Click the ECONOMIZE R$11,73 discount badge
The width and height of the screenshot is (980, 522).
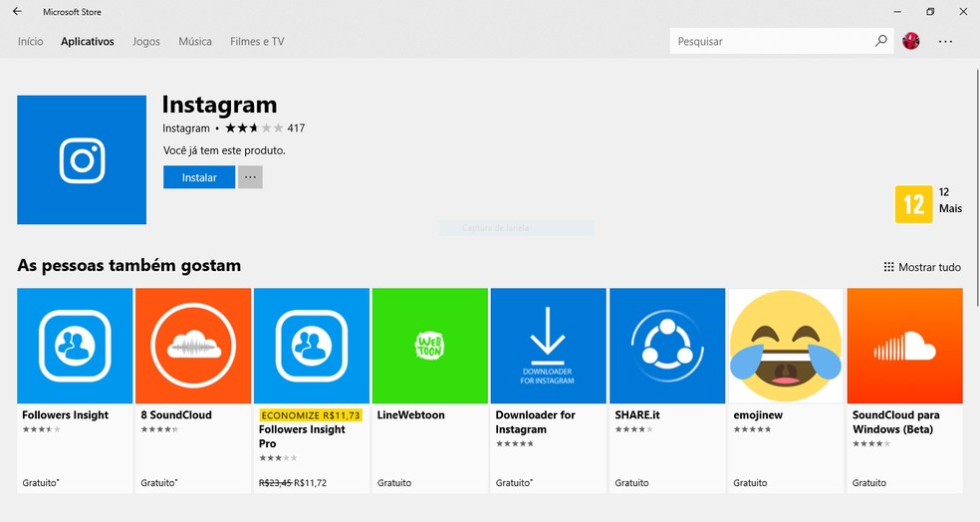(311, 415)
